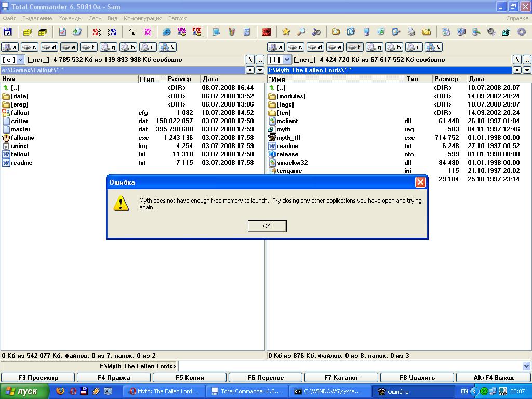This screenshot has width=532, height=399.
Task: Select CD drive h in right panel
Action: [x=395, y=47]
